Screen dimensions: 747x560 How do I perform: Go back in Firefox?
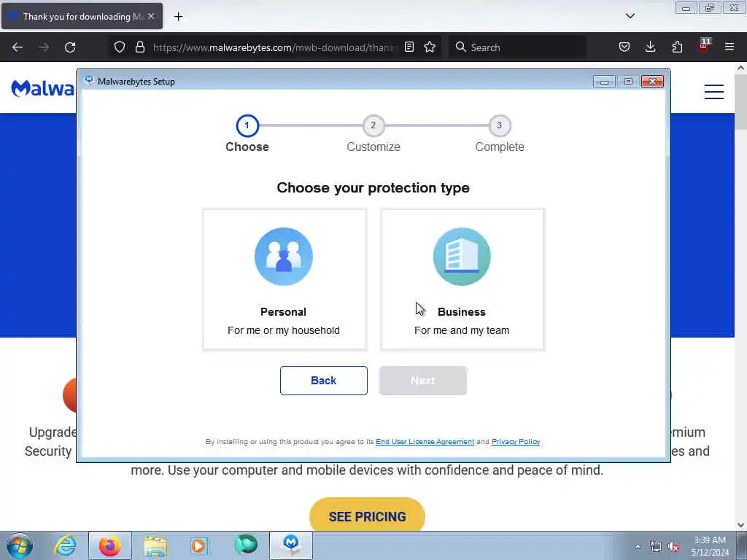pyautogui.click(x=18, y=47)
